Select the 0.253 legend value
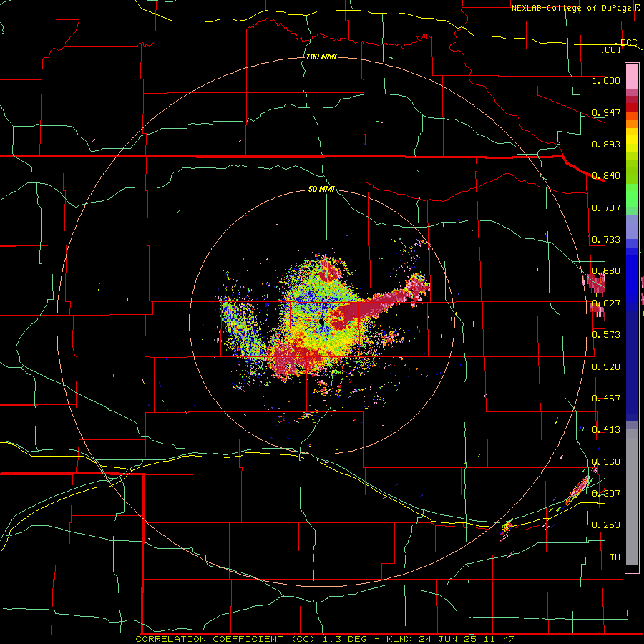The image size is (644, 644). click(x=606, y=525)
